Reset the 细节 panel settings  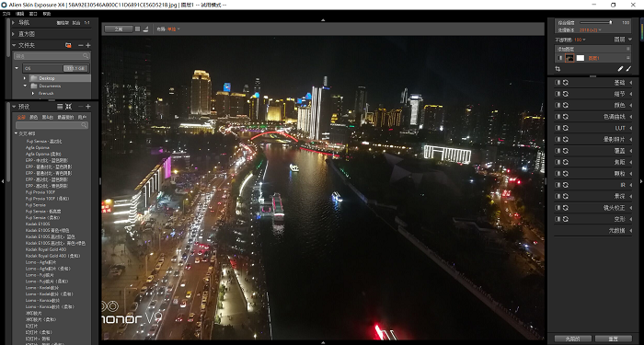click(x=566, y=94)
